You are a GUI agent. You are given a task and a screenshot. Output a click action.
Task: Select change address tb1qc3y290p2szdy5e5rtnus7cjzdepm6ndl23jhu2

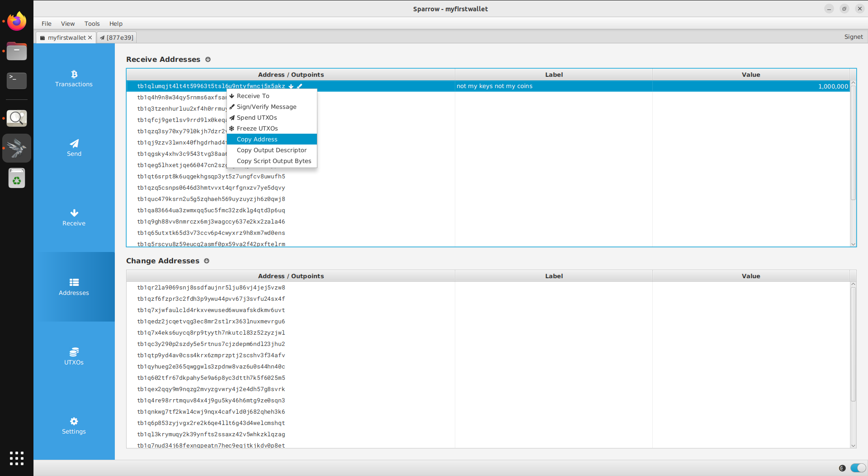211,344
